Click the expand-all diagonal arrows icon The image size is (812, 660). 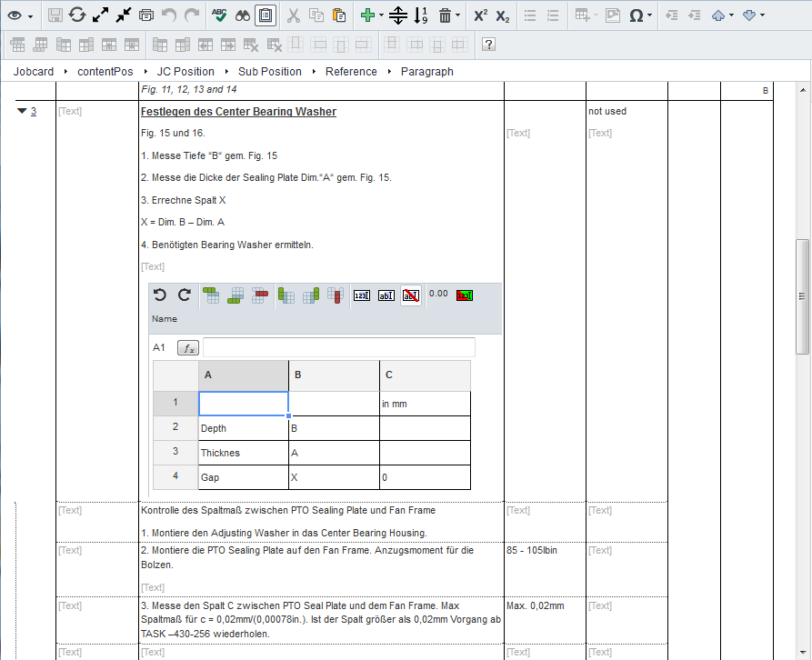coord(100,15)
